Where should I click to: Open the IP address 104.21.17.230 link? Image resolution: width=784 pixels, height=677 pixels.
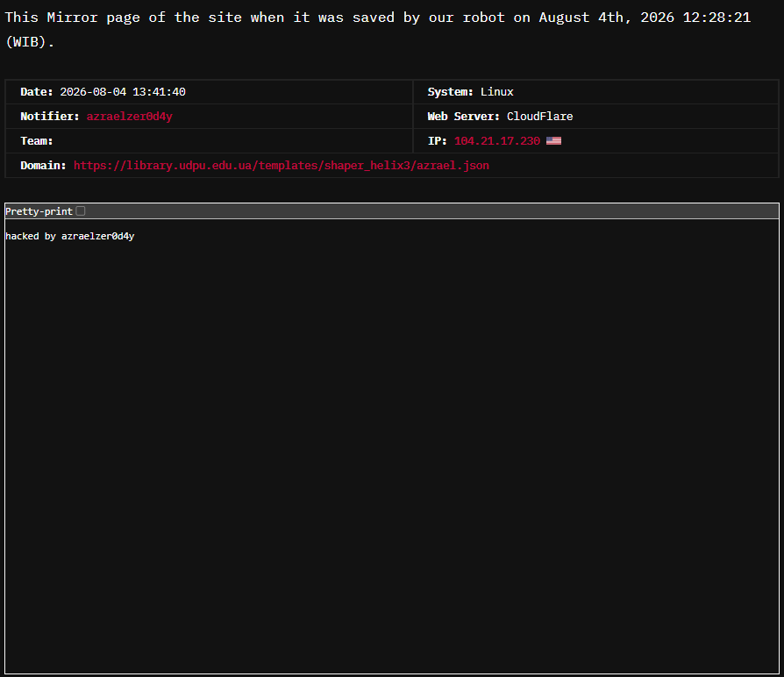point(497,141)
